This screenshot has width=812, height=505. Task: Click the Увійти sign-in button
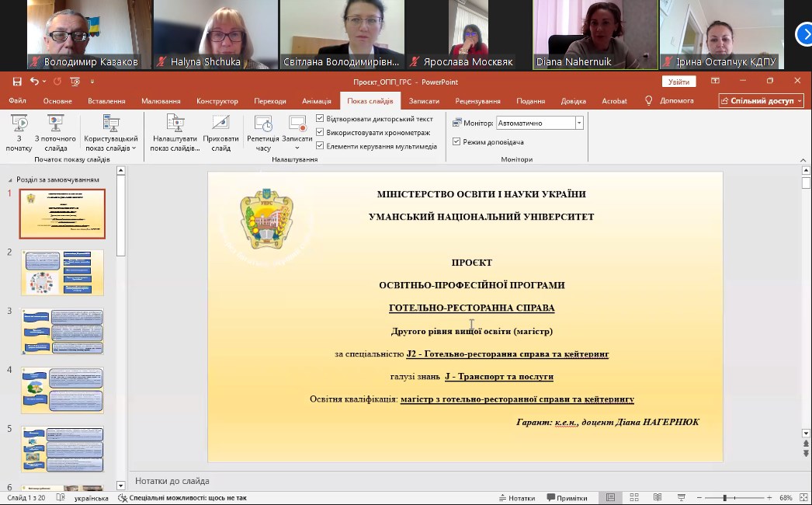point(678,80)
